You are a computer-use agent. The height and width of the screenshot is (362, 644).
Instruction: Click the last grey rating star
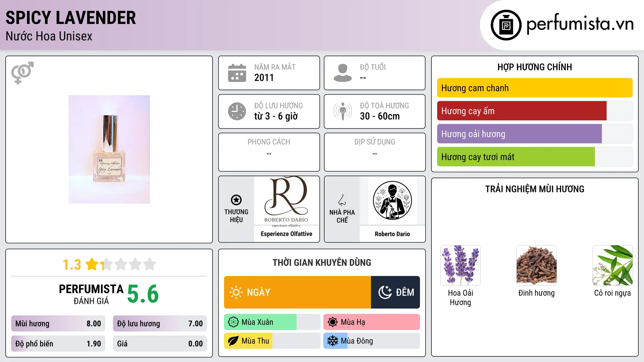150,264
